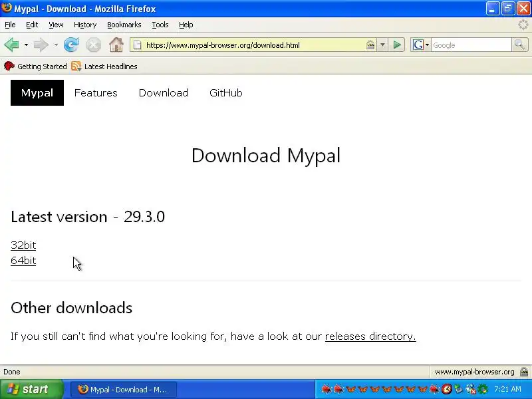Open the Edit menu
The image size is (532, 399).
(x=32, y=25)
